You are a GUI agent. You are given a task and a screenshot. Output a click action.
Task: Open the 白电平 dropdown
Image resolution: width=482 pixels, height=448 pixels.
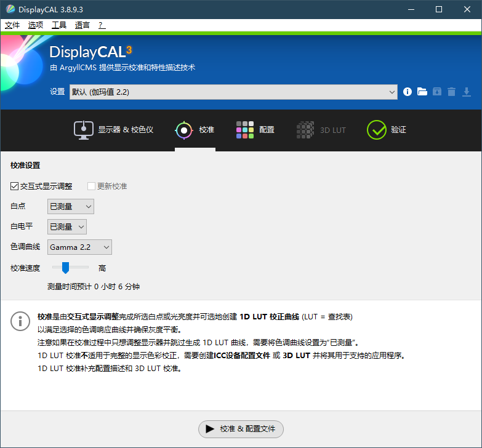pyautogui.click(x=67, y=226)
